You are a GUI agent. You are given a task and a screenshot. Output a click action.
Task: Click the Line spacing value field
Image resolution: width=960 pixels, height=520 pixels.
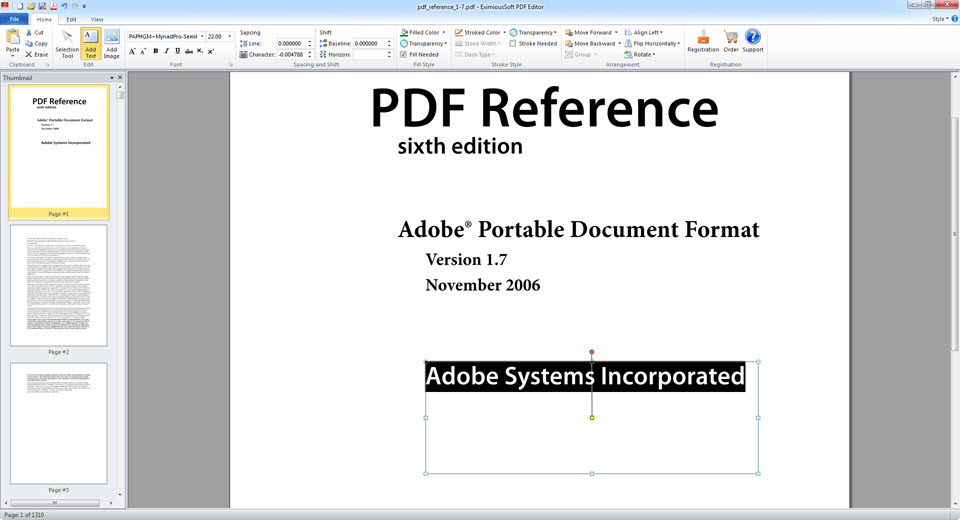[x=288, y=44]
